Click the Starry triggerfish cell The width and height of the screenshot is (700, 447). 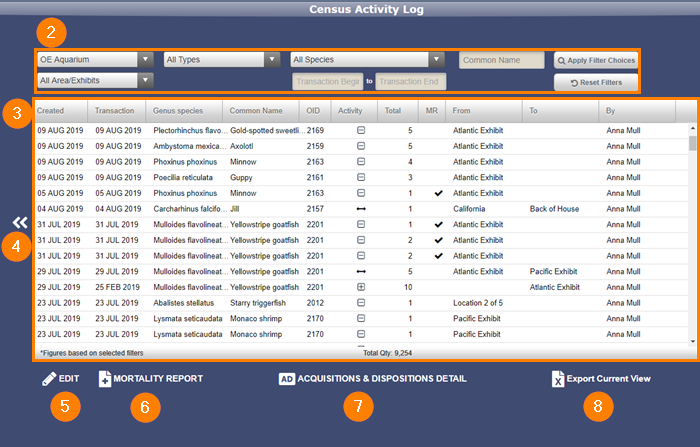pos(258,303)
